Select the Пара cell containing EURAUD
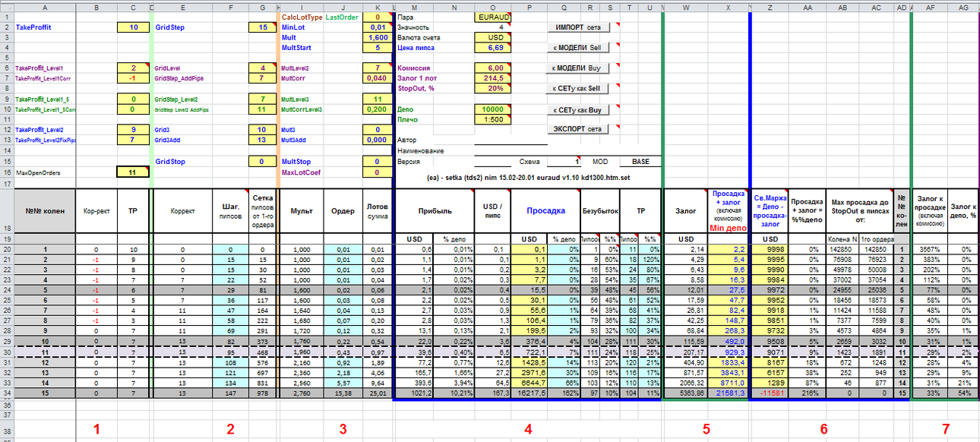Image resolution: width=980 pixels, height=442 pixels. point(493,17)
